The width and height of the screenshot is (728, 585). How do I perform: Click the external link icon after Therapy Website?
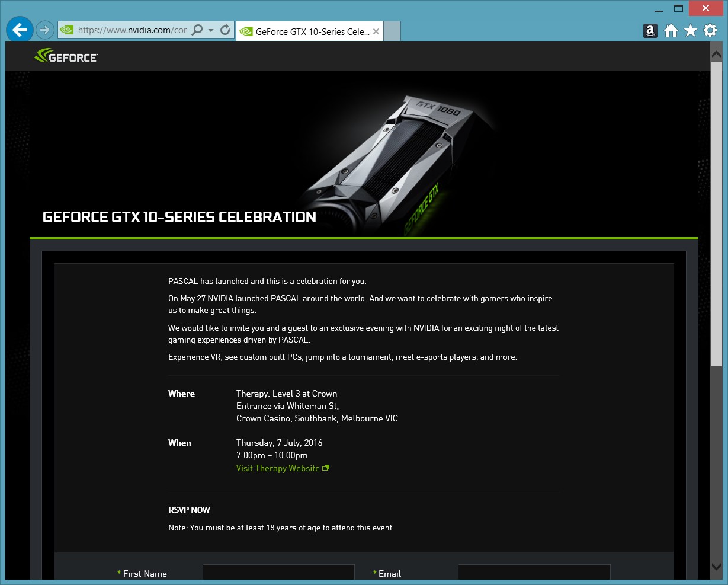(326, 468)
